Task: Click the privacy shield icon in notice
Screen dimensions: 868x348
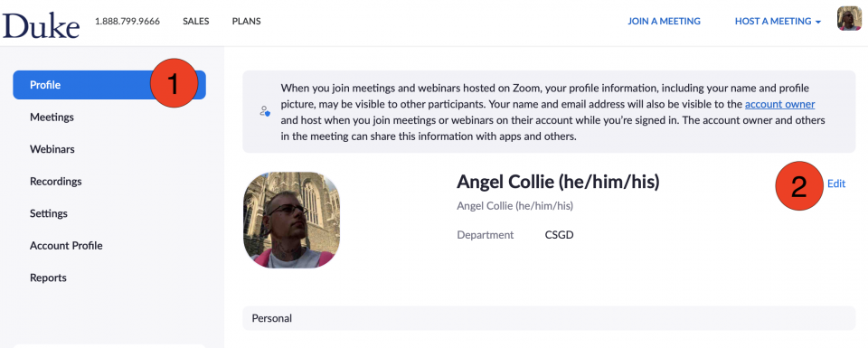Action: (x=265, y=111)
